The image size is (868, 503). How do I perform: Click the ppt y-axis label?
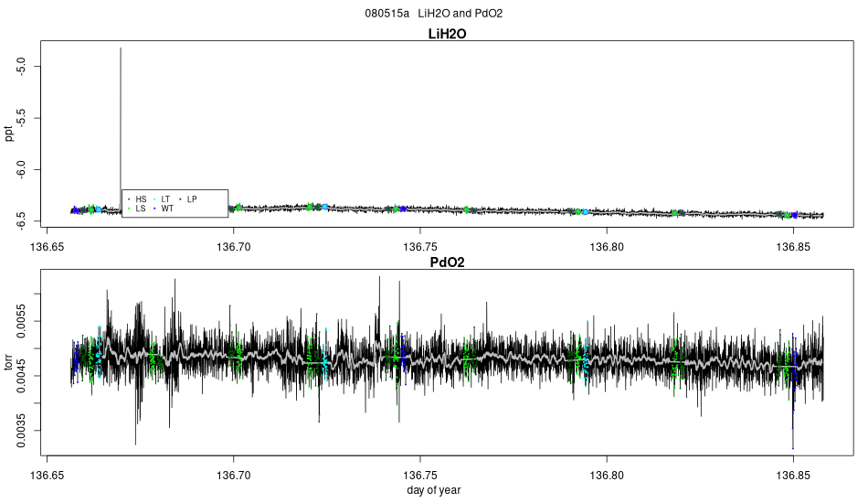pos(9,134)
